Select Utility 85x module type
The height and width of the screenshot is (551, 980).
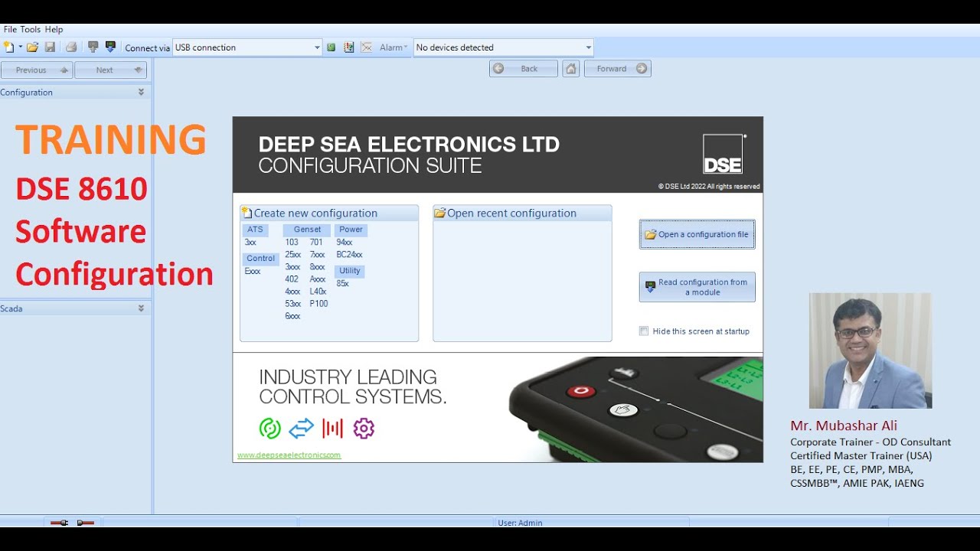click(x=342, y=284)
